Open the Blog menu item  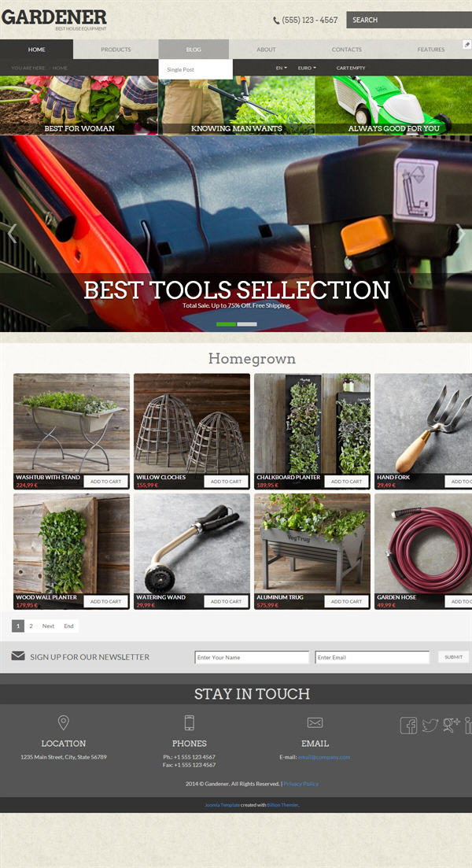(194, 50)
